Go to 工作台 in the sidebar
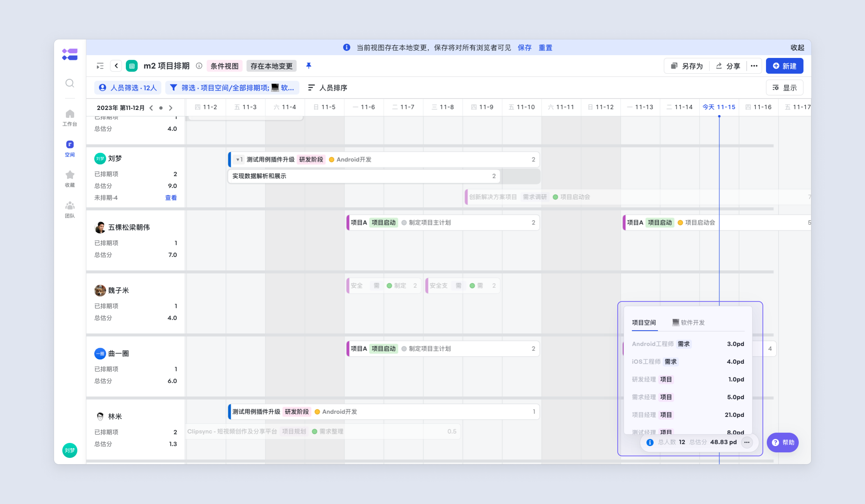Viewport: 865px width, 504px height. (70, 118)
